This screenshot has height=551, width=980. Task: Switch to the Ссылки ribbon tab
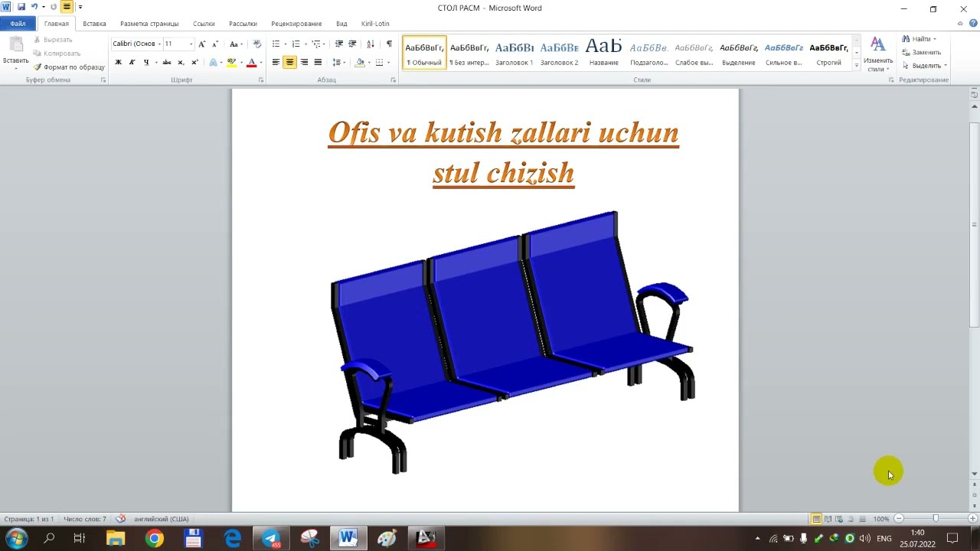coord(204,24)
